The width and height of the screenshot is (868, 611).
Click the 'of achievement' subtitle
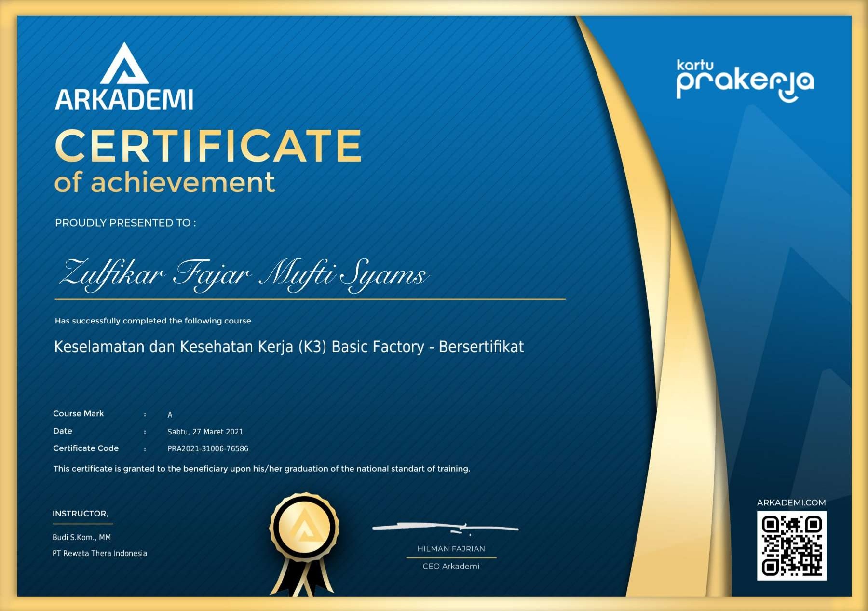164,182
